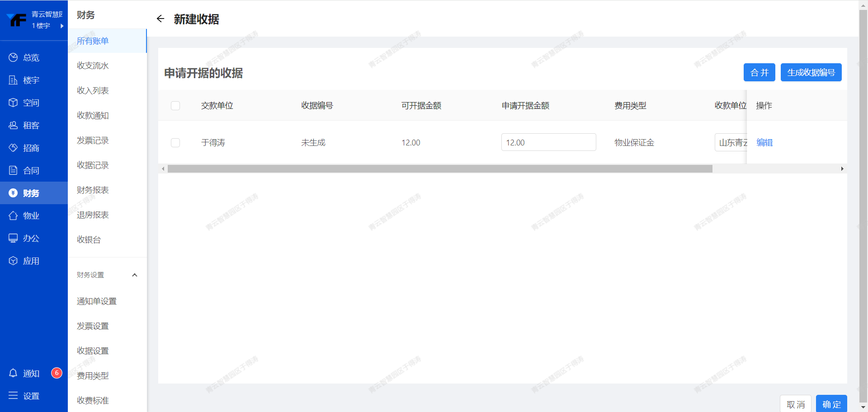
Task: Click the 招商 tag icon
Action: 13,148
